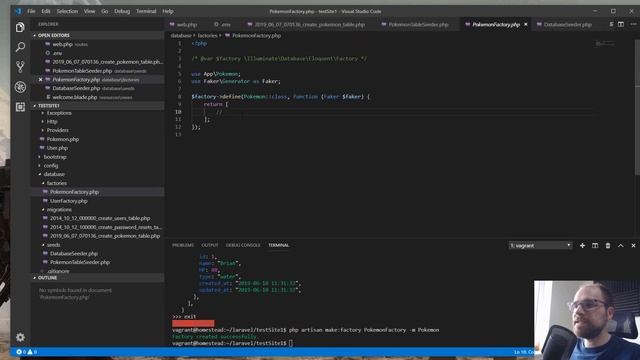Expand the Exceptions folder
This screenshot has height=360, width=640.
[x=59, y=113]
